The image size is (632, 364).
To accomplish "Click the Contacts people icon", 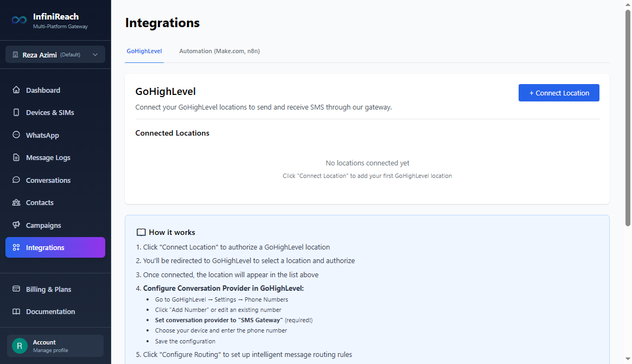I will click(x=17, y=202).
